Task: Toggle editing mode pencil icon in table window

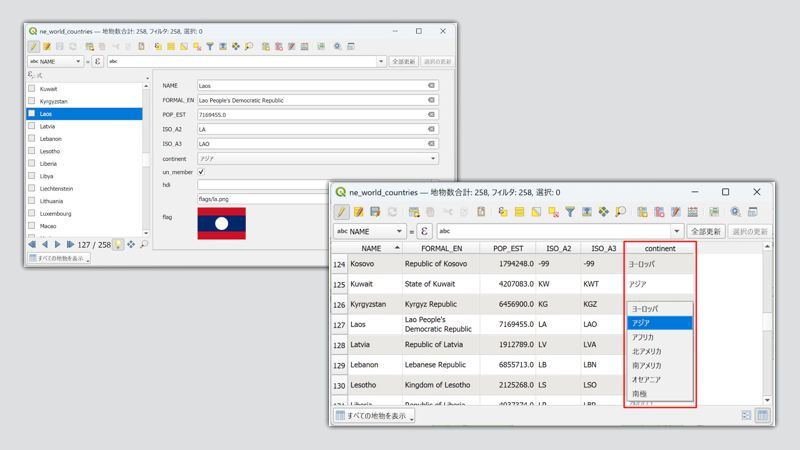Action: tap(341, 212)
